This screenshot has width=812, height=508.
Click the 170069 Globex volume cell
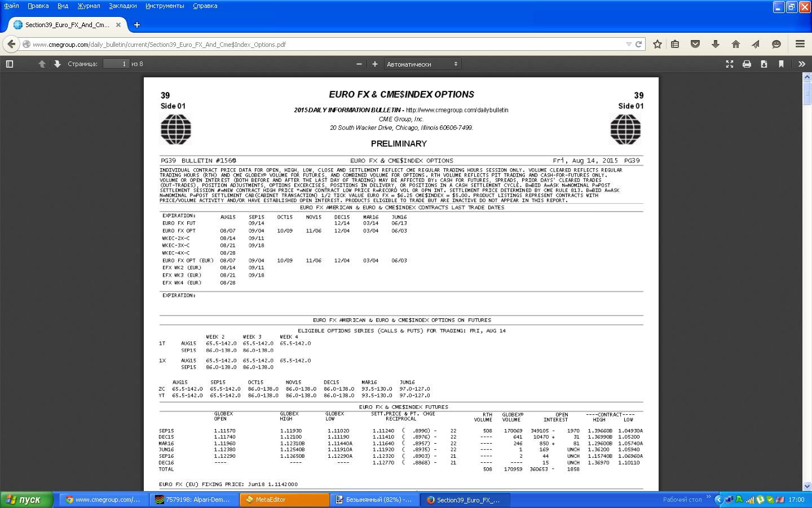pos(513,431)
